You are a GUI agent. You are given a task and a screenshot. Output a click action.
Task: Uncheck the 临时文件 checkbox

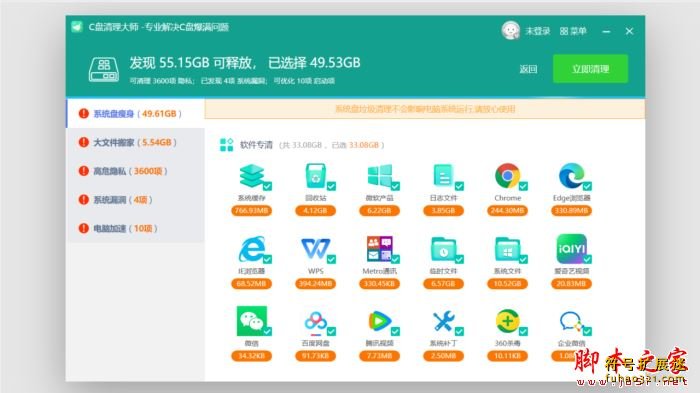pos(459,259)
